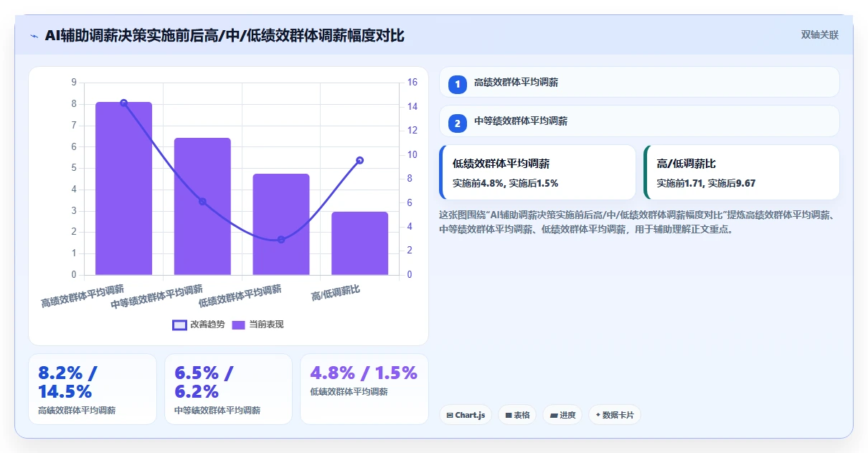Click the icon in the 表格 chip
Viewport: 868px width, 453px height.
click(x=508, y=415)
